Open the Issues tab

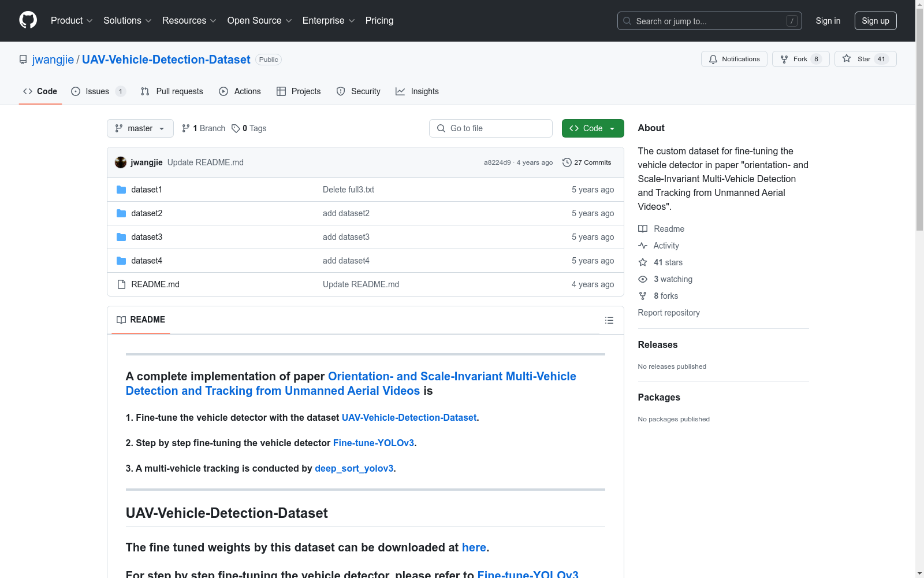(98, 91)
